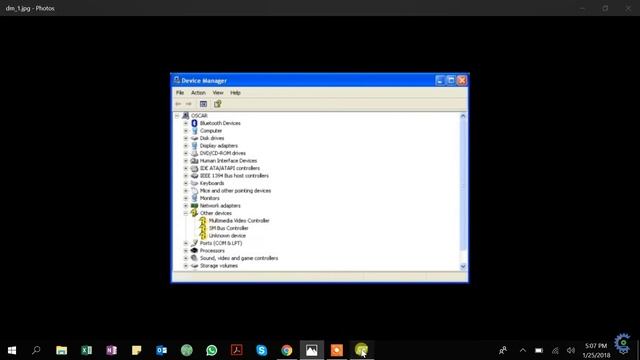
Task: Select the Multimedia Video Controller warning icon
Action: point(203,221)
